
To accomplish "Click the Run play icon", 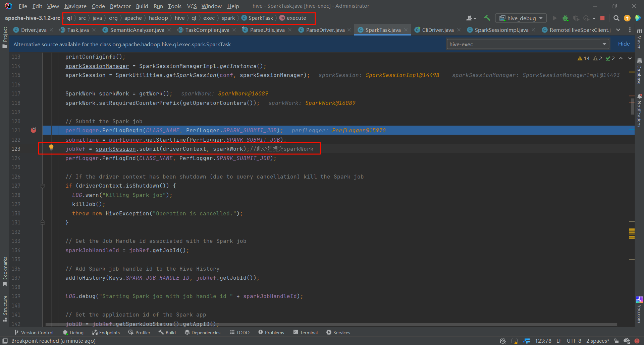I will (554, 18).
